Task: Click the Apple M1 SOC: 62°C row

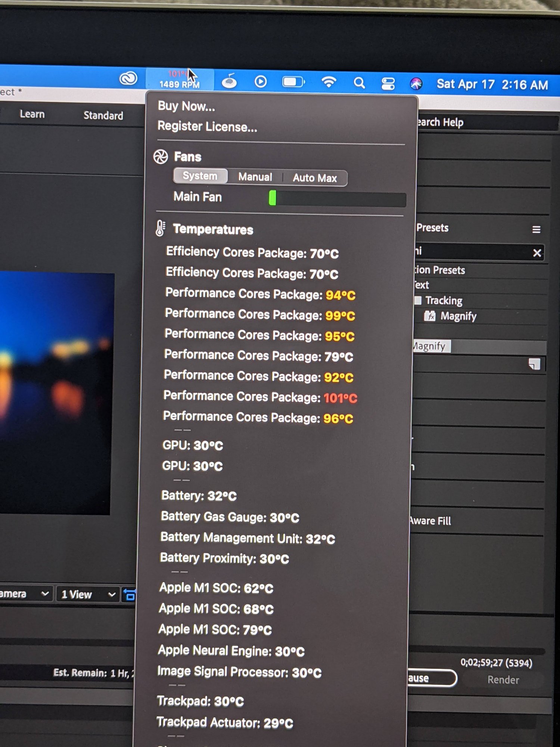Action: (216, 588)
